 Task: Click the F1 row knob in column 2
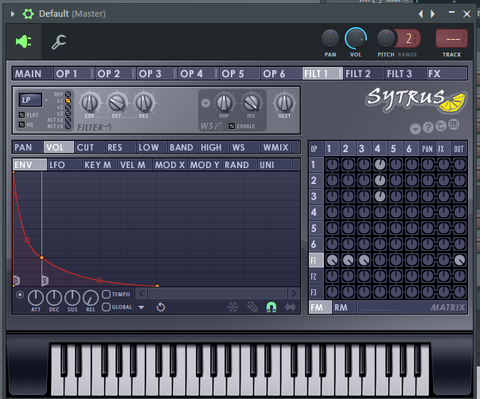[348, 260]
